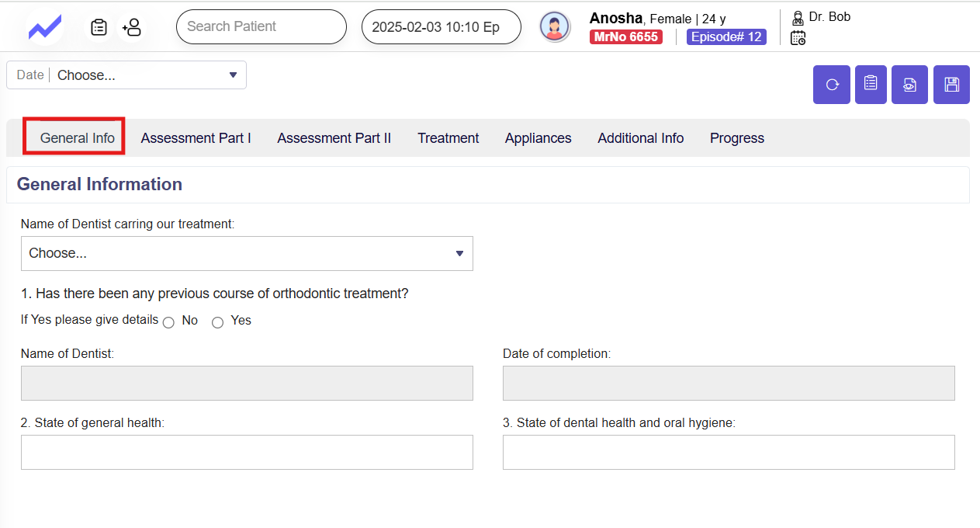Save the form with the floppy disk button

(951, 85)
